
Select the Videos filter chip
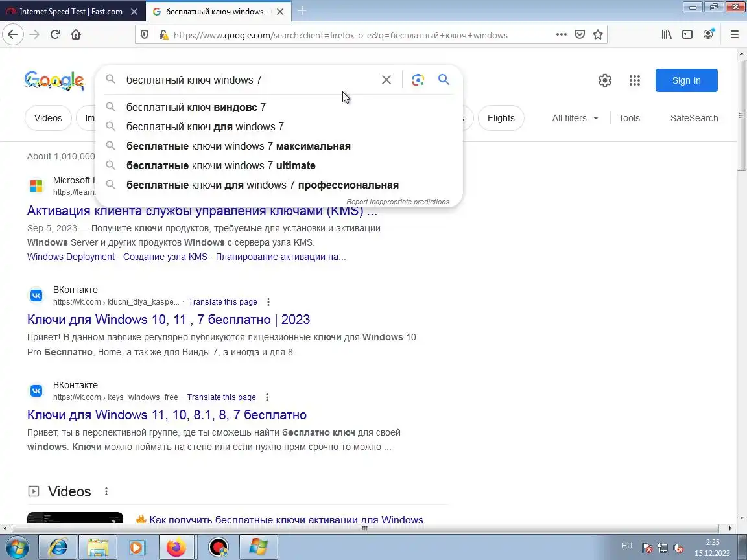(48, 118)
